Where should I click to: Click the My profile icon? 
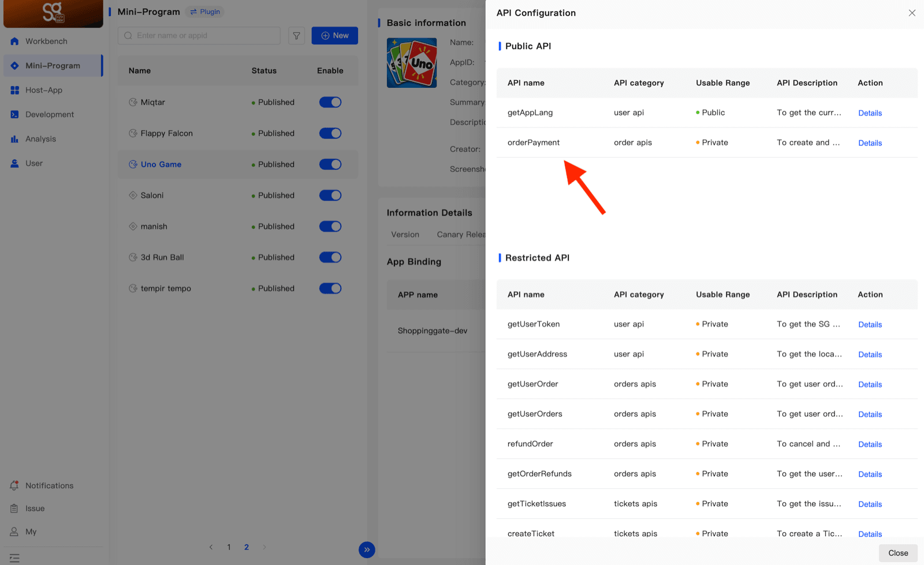[14, 531]
